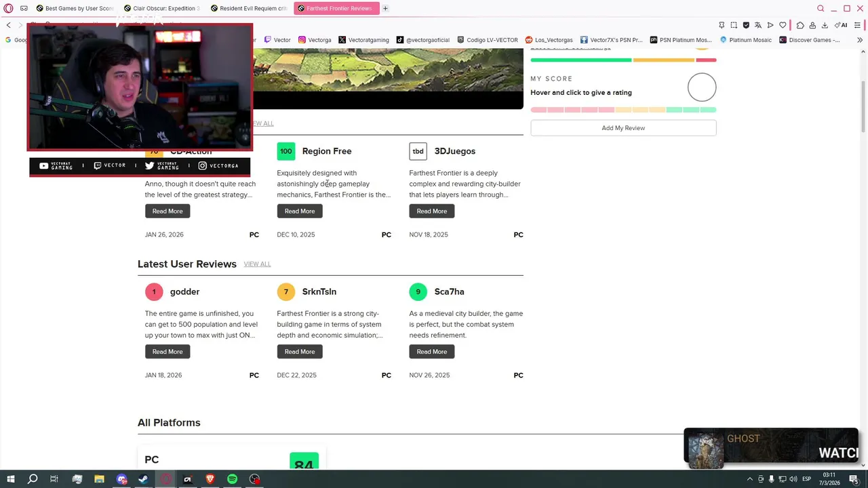Read more of the 3DJuegos review
The height and width of the screenshot is (488, 868).
[432, 211]
